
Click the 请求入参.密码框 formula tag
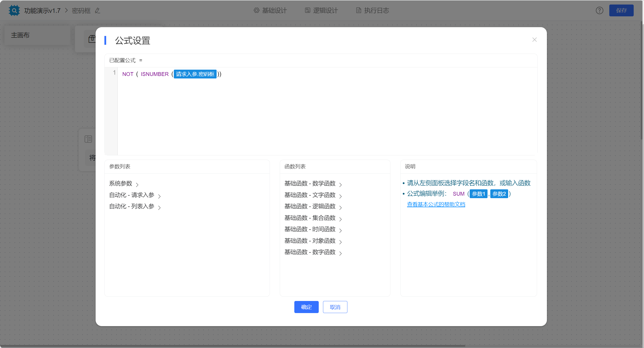(195, 74)
